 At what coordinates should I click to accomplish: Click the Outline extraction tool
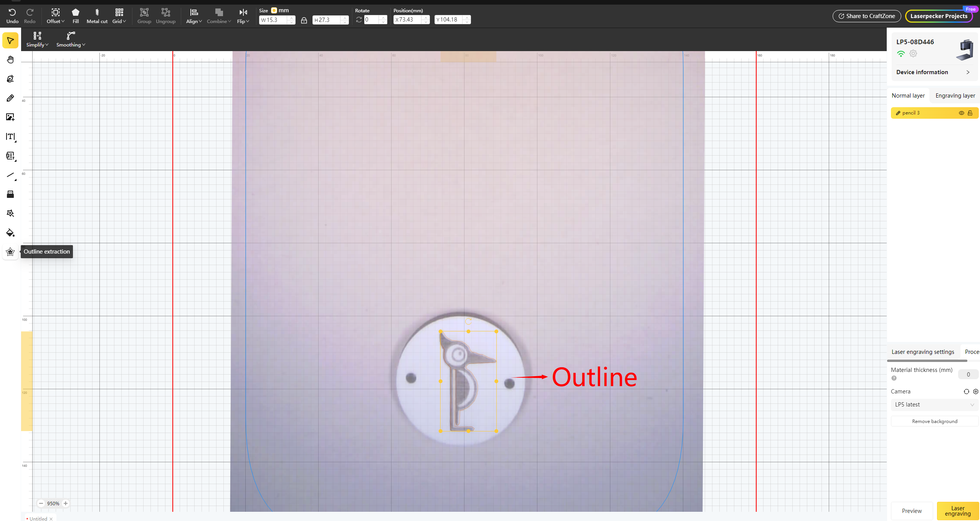click(10, 252)
